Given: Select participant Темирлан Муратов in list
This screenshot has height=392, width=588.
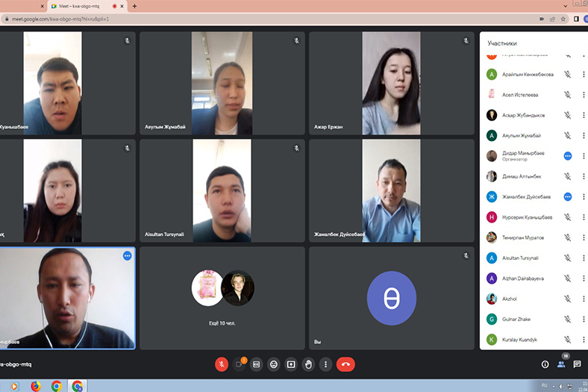Looking at the screenshot, I should (522, 237).
